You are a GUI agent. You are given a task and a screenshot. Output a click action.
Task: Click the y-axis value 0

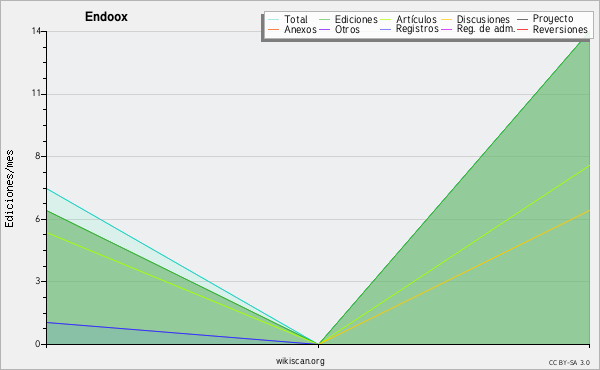(38, 344)
